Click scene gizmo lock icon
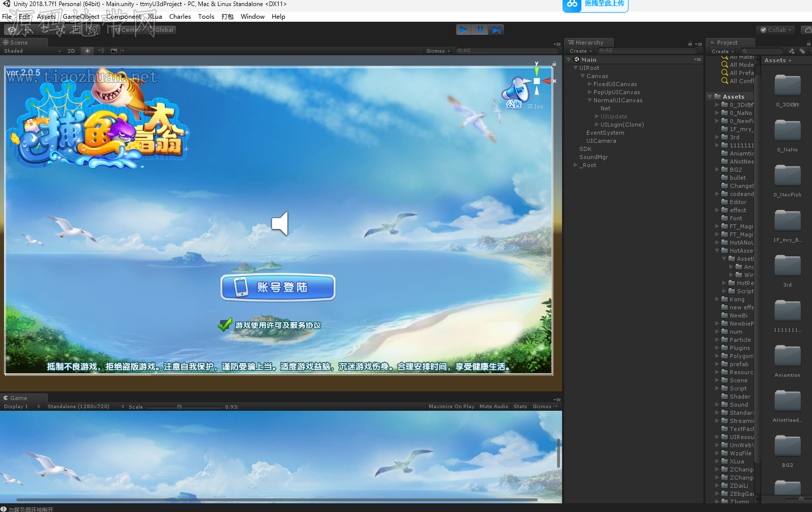 click(x=554, y=64)
